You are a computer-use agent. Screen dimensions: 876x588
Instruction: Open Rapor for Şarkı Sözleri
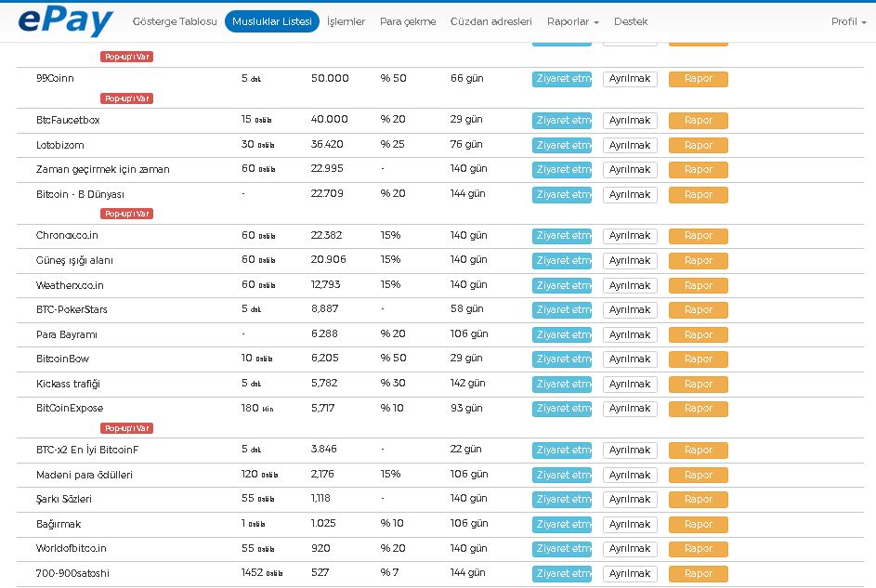pos(699,499)
